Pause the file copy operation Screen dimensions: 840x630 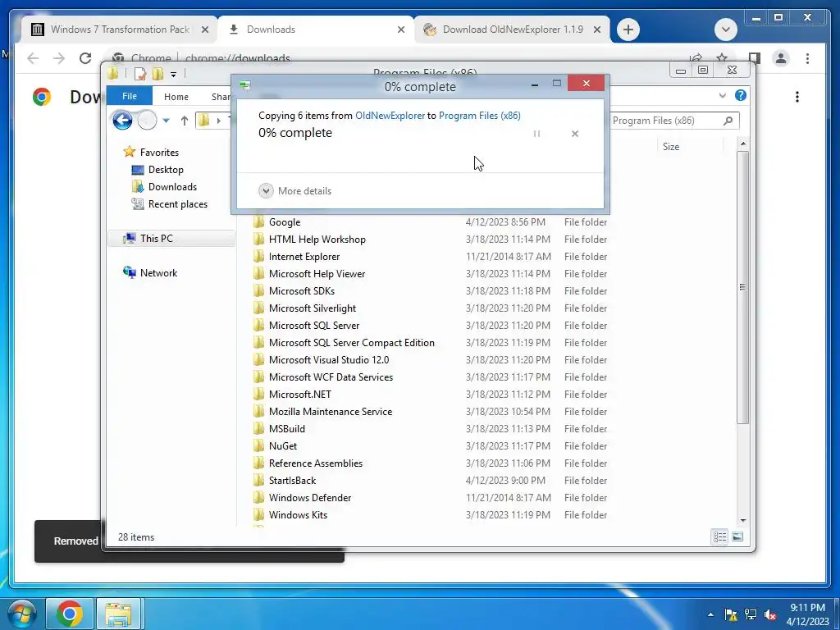tap(536, 134)
